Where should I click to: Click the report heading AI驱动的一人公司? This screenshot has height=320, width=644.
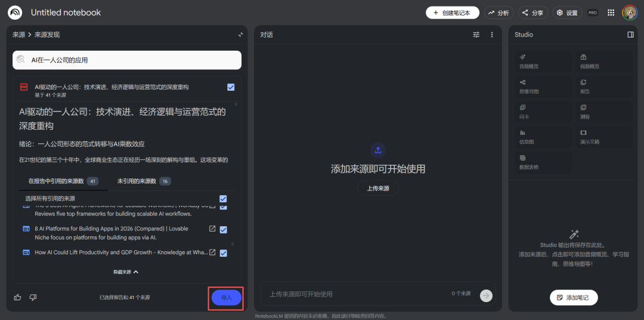[122, 118]
